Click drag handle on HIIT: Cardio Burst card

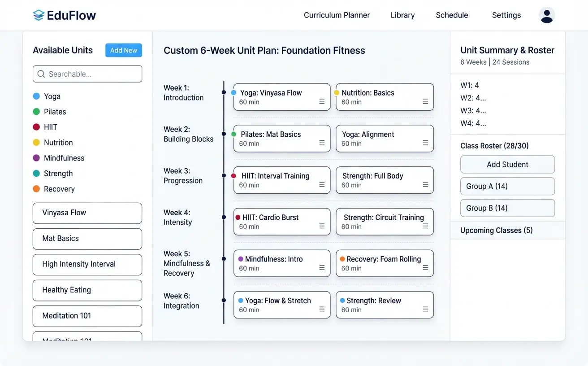(x=322, y=227)
